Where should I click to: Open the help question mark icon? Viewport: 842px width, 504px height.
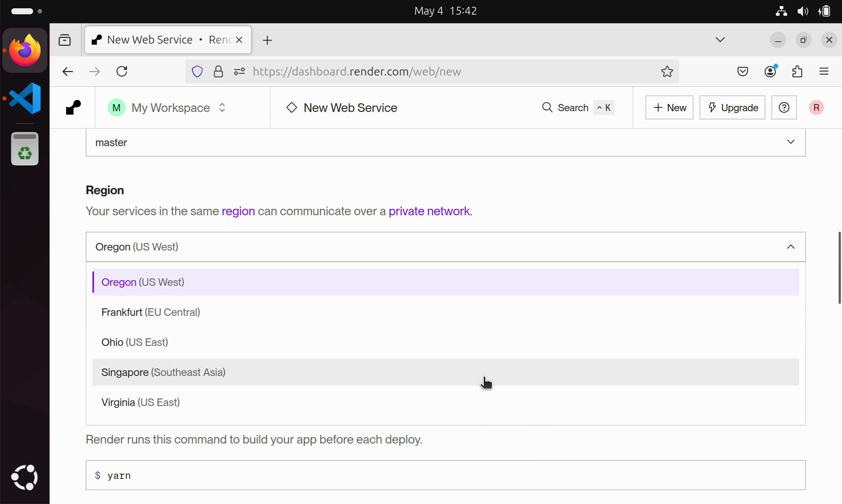tap(784, 107)
